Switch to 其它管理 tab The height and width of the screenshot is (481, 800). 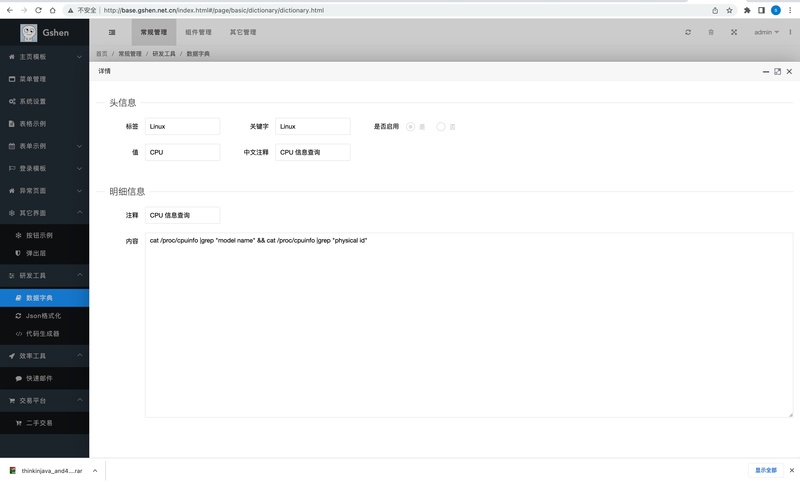pos(243,32)
